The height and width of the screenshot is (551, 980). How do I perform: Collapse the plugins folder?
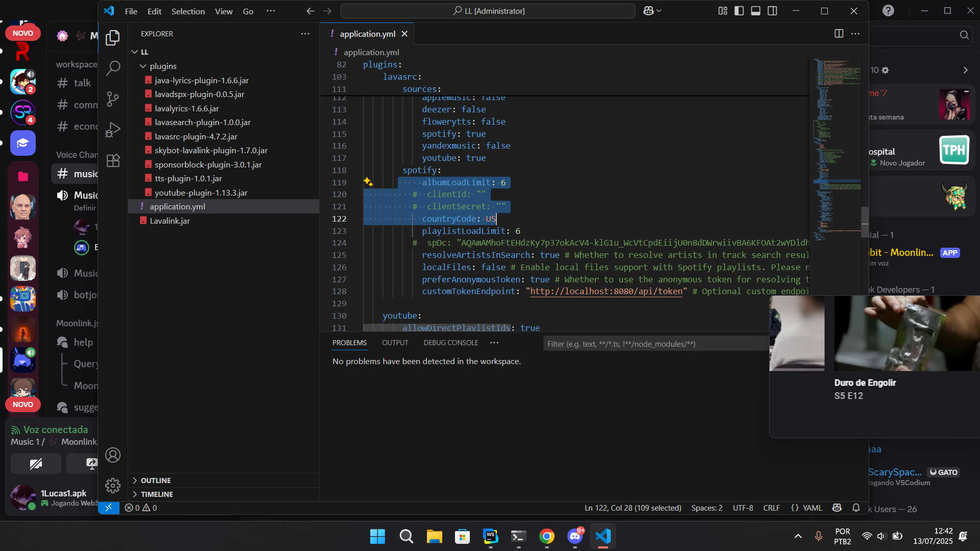(144, 66)
